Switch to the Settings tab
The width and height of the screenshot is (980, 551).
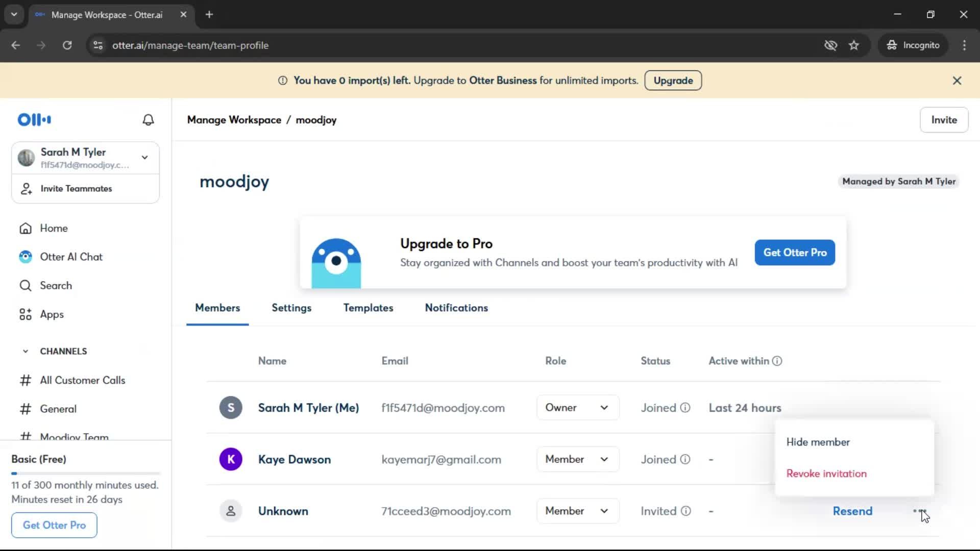click(291, 308)
